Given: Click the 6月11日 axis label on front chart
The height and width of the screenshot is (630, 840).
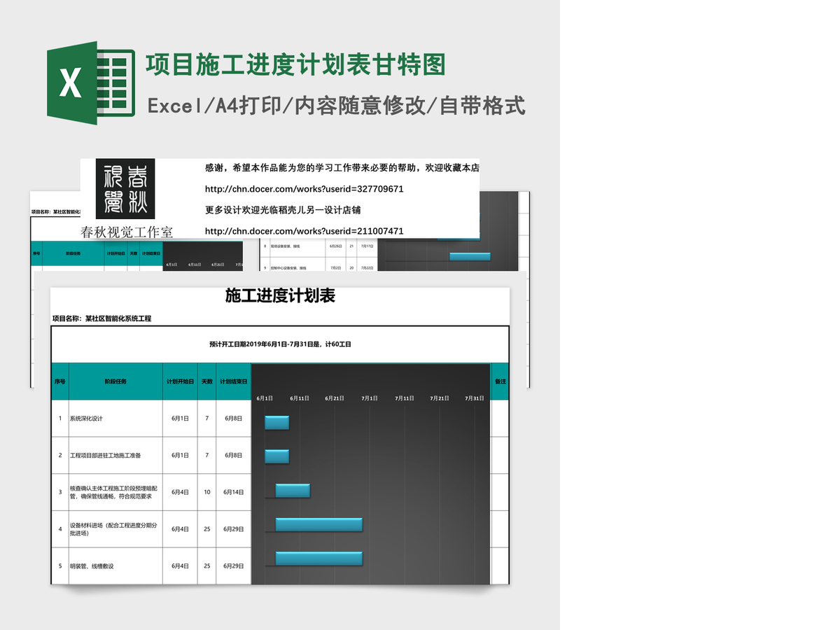Looking at the screenshot, I should pos(300,398).
